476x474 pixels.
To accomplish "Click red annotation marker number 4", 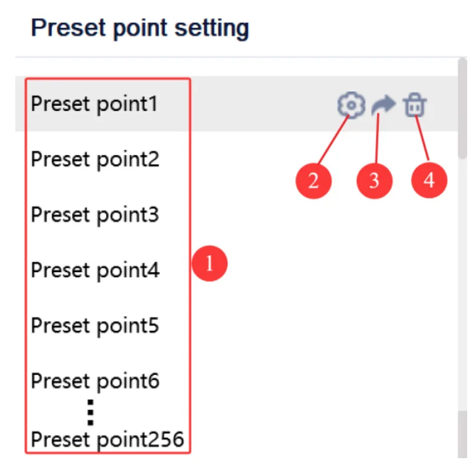I will tap(429, 180).
